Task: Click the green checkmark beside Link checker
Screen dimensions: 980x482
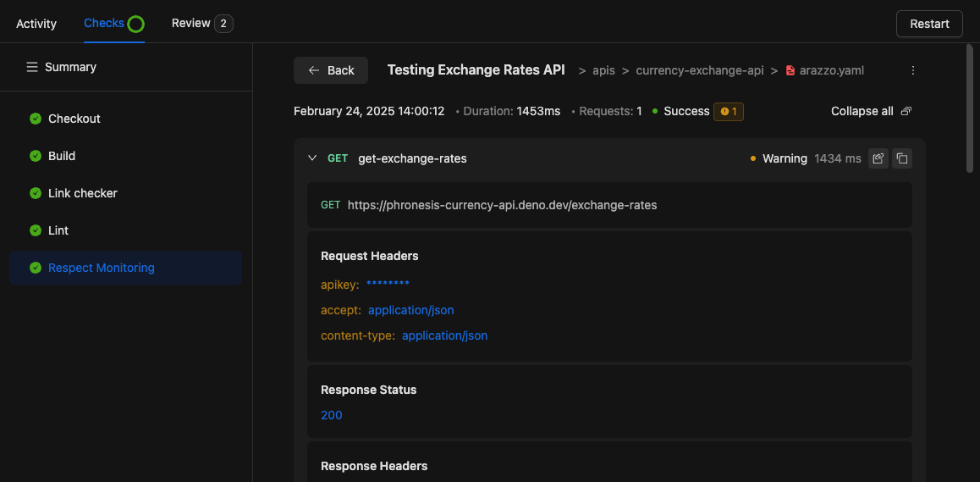Action: 36,193
